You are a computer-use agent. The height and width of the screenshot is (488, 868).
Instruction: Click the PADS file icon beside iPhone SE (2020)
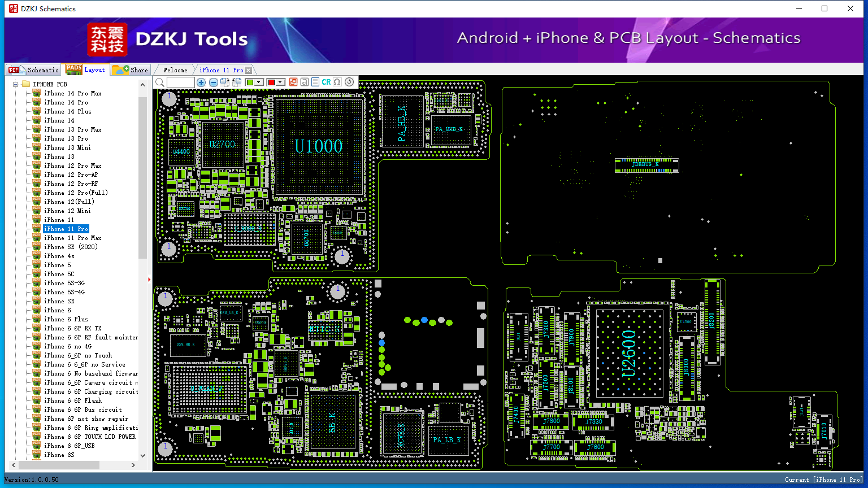click(x=37, y=247)
